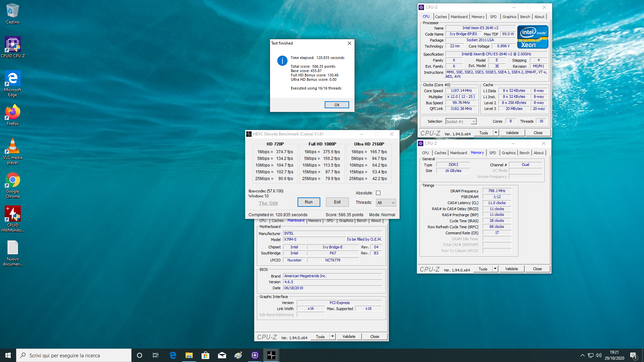Select CPU tab in Memory CPU-Z window
644x362 pixels.
point(426,153)
